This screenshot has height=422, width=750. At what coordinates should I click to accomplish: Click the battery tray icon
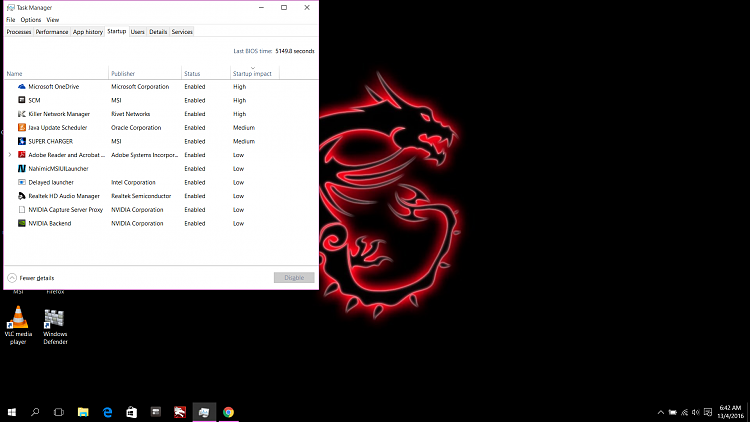673,412
